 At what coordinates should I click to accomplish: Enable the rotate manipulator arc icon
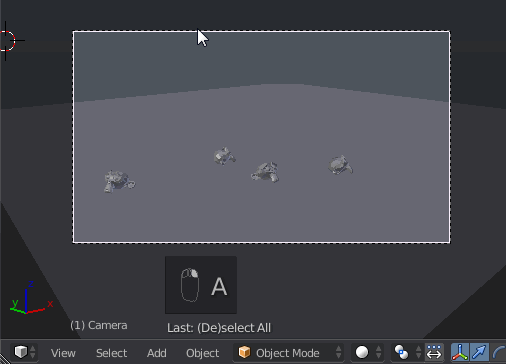(498, 352)
